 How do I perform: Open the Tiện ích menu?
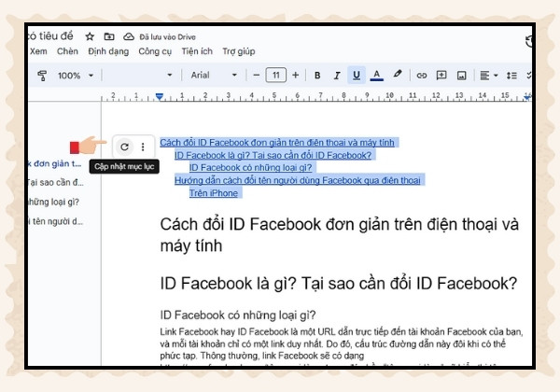tap(197, 51)
